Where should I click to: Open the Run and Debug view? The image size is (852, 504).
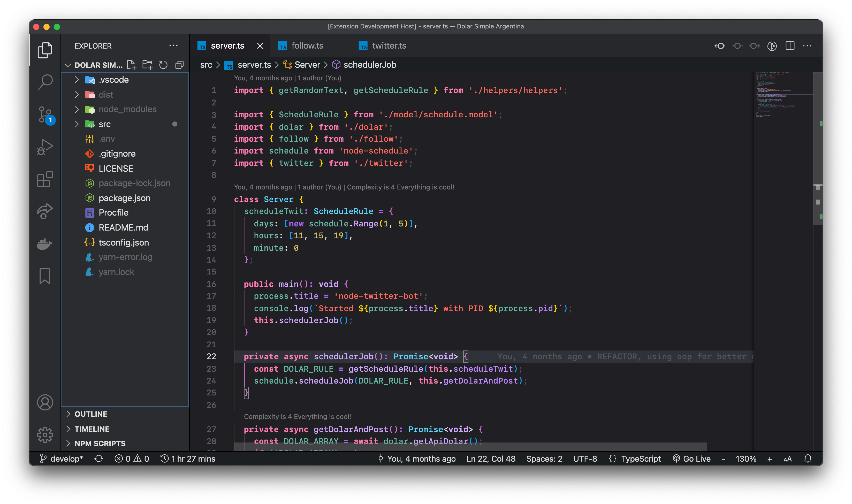click(x=45, y=147)
